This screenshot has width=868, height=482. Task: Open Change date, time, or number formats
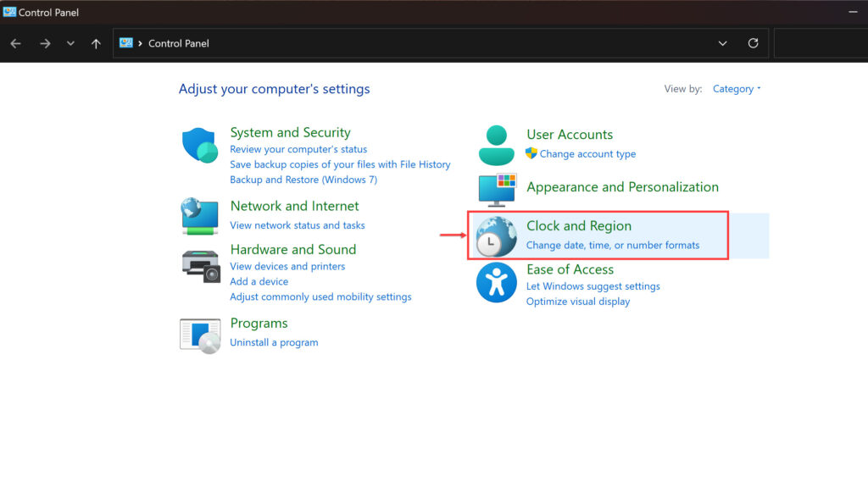pos(613,245)
